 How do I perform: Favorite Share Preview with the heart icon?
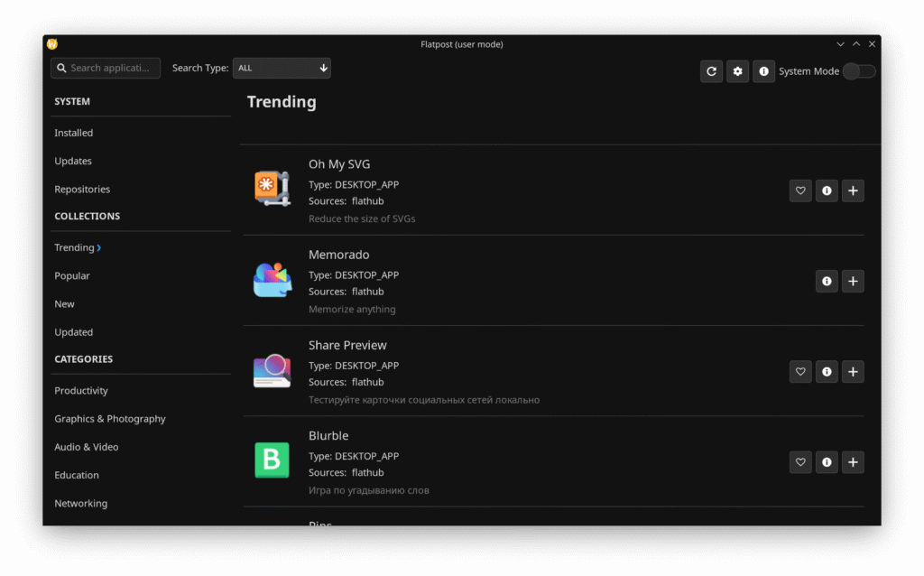click(x=800, y=371)
